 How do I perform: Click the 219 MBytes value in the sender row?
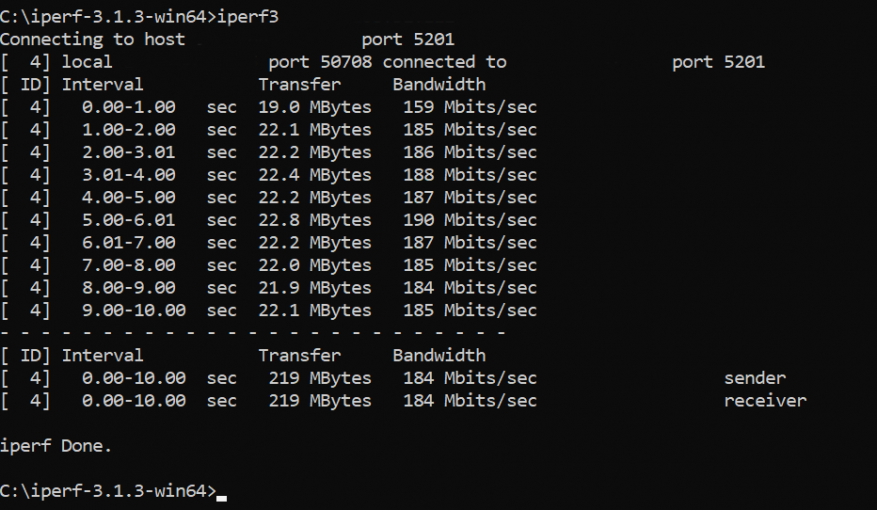click(x=320, y=378)
